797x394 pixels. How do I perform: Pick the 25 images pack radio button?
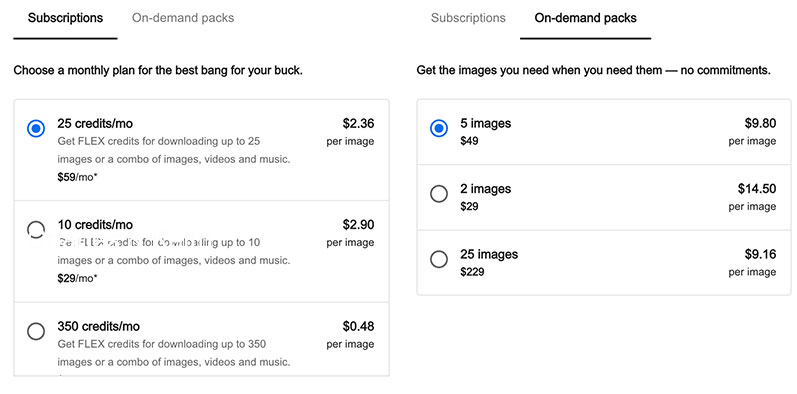point(439,259)
